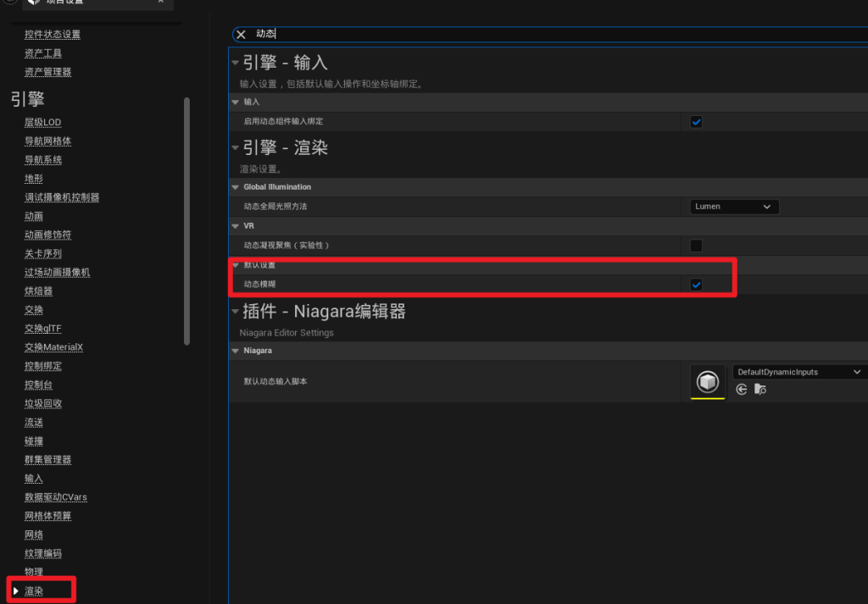
Task: Click the browse-to-asset folder icon
Action: (x=760, y=389)
